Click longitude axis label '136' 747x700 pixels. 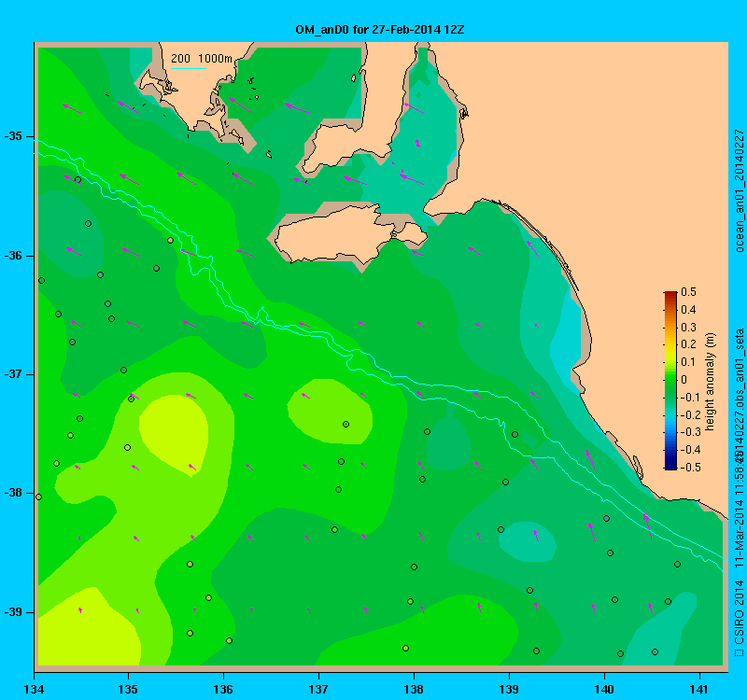(x=223, y=689)
